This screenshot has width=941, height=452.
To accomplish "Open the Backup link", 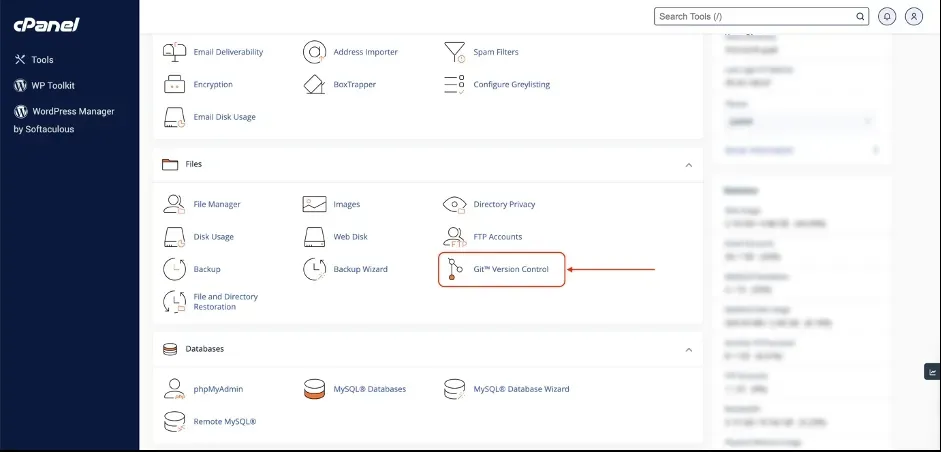I will click(x=206, y=269).
